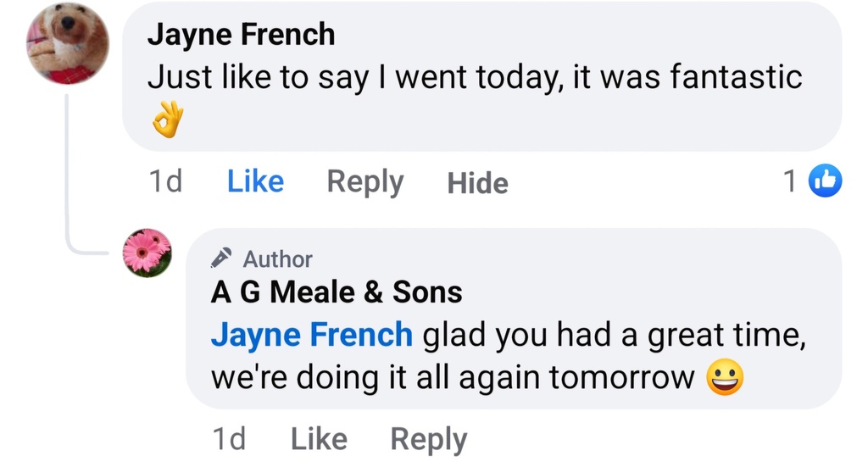Screen dimensions: 868x467
Task: Open the Jayne French name above her comment
Action: tap(241, 35)
